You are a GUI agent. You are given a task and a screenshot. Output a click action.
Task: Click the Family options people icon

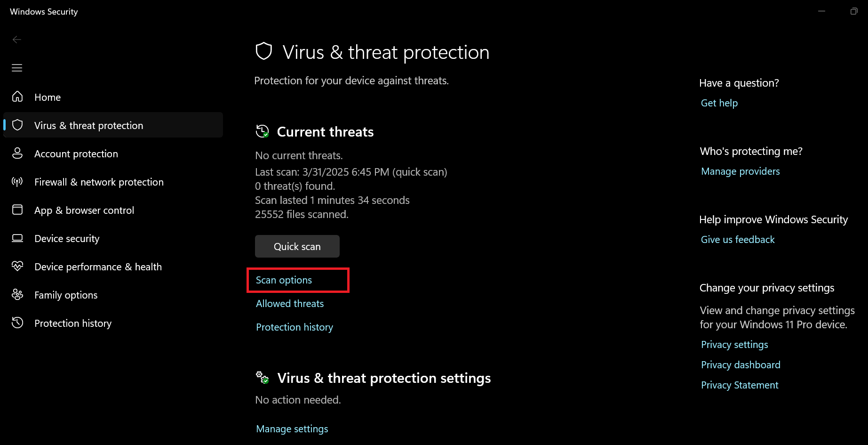(x=17, y=295)
